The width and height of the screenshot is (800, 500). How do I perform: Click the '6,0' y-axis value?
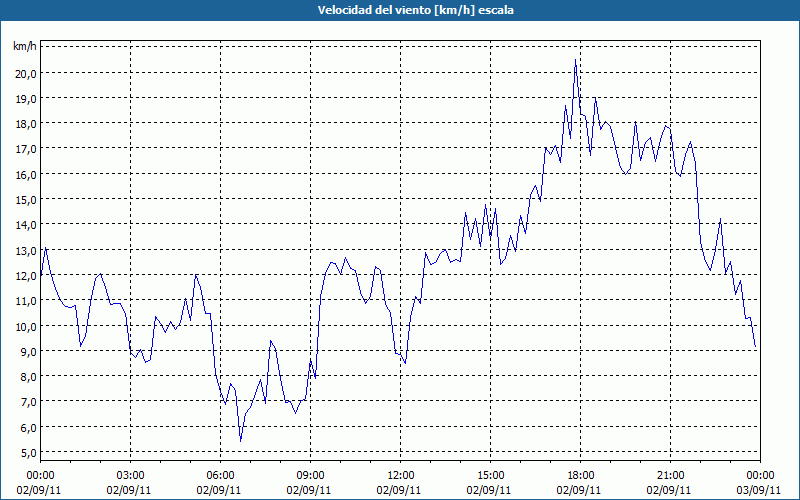click(29, 428)
